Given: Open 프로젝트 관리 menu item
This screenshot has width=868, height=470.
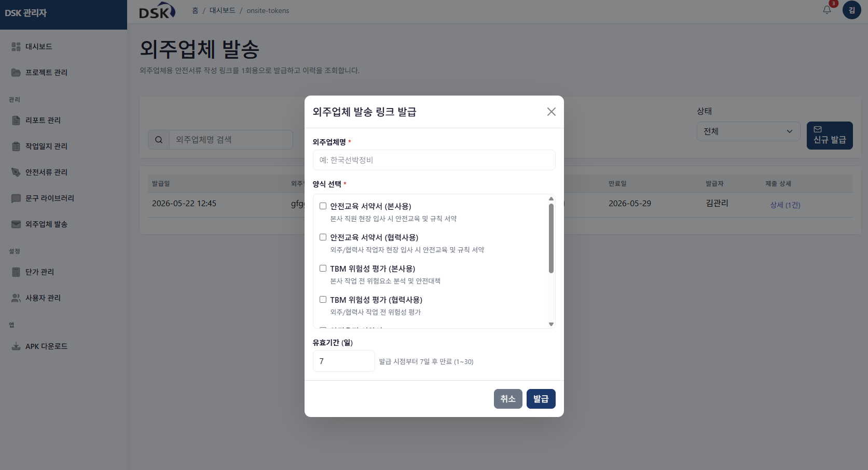Looking at the screenshot, I should coord(63,73).
